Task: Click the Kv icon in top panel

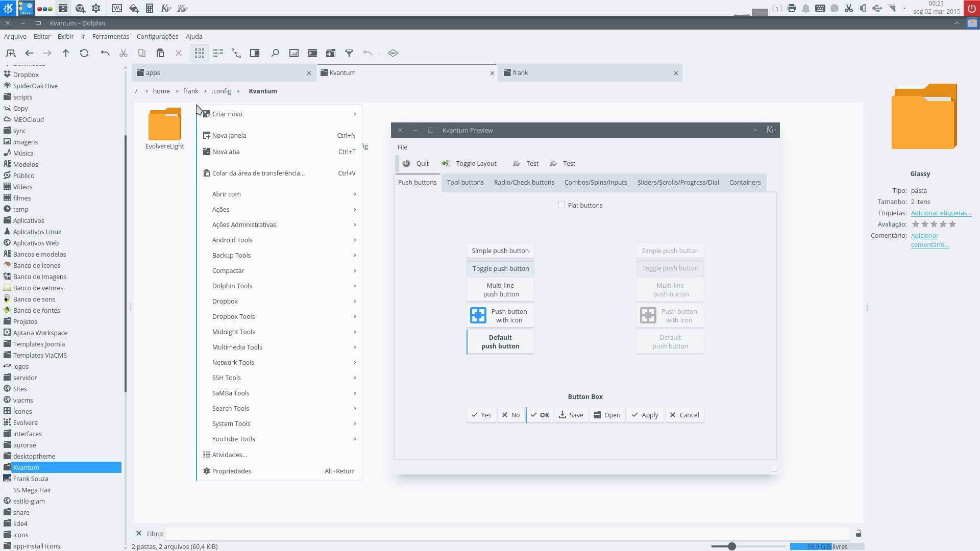Action: tap(166, 8)
